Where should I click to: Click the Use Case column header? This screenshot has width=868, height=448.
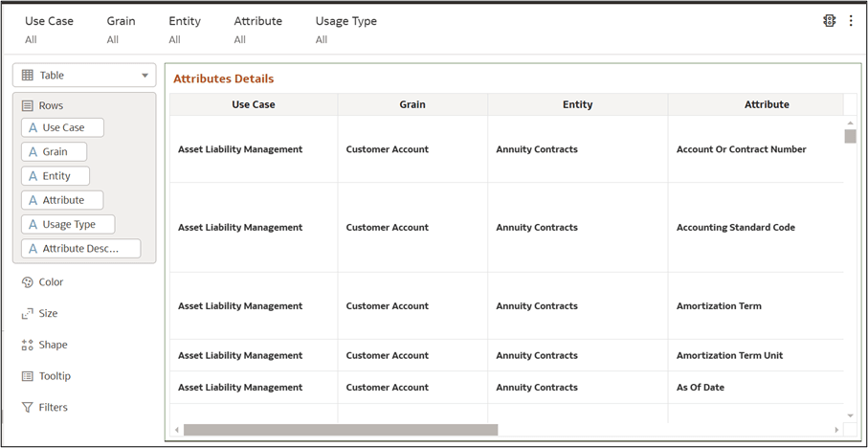(254, 104)
